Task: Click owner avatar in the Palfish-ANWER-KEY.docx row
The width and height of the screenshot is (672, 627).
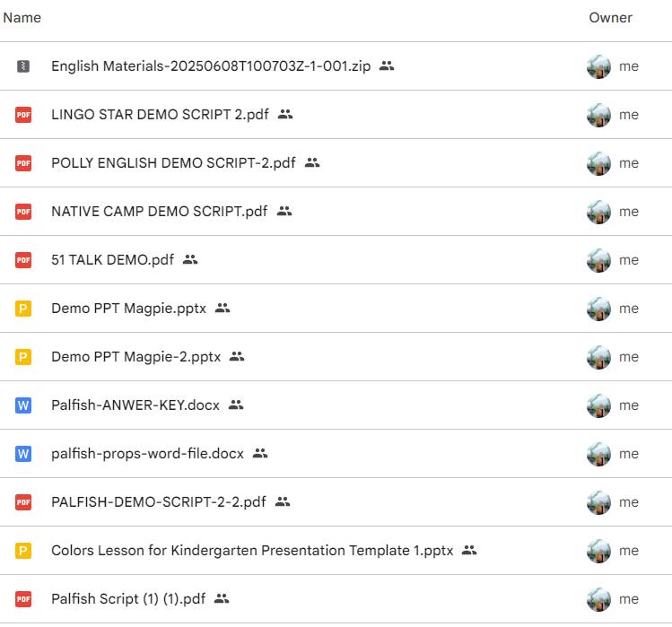Action: point(598,405)
